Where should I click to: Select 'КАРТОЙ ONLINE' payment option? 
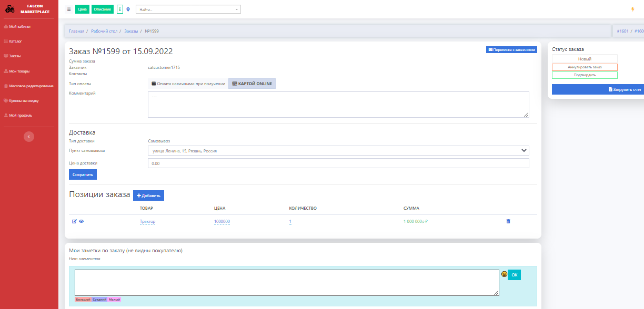252,84
